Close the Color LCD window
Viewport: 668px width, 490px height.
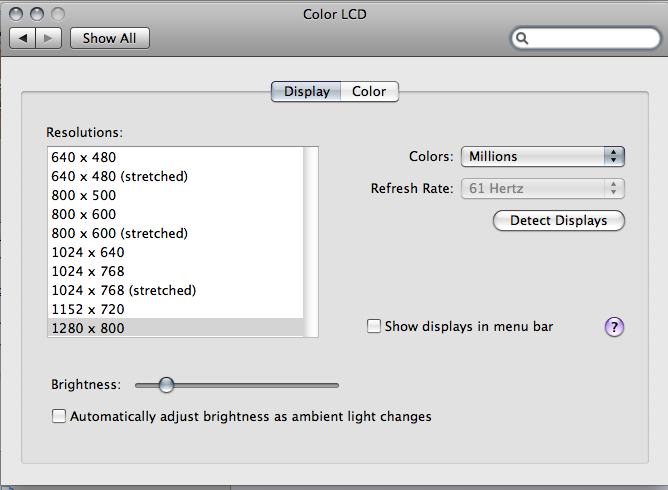[16, 14]
